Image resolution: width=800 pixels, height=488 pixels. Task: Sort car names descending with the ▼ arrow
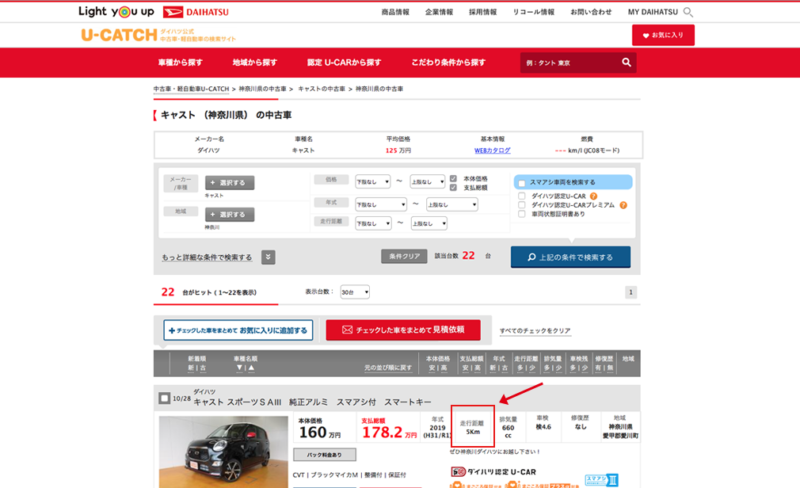click(239, 368)
